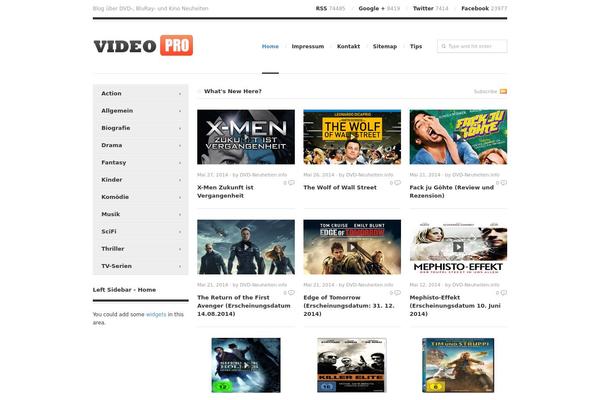Open Mephisto-Effekt post title
The width and height of the screenshot is (600, 400).
(x=455, y=305)
